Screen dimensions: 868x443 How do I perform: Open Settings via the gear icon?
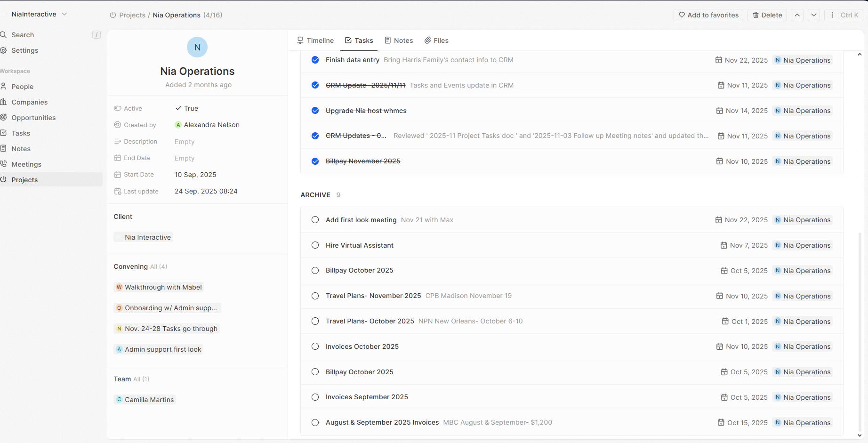[3, 50]
